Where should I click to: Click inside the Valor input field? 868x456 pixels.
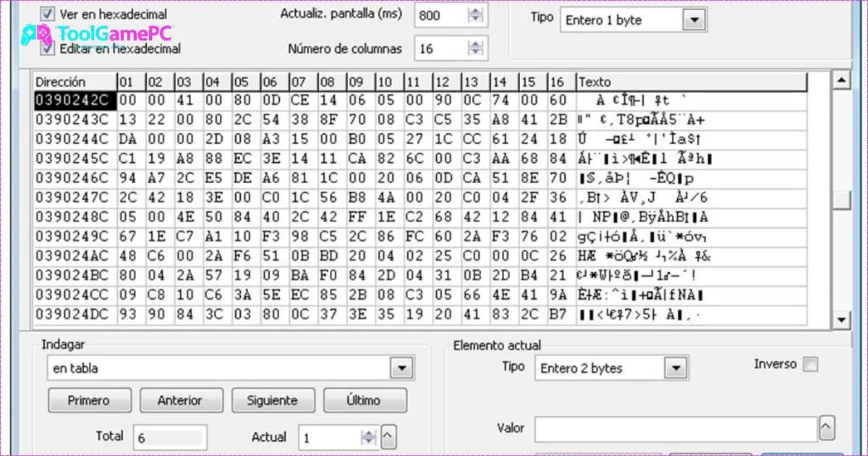(676, 428)
